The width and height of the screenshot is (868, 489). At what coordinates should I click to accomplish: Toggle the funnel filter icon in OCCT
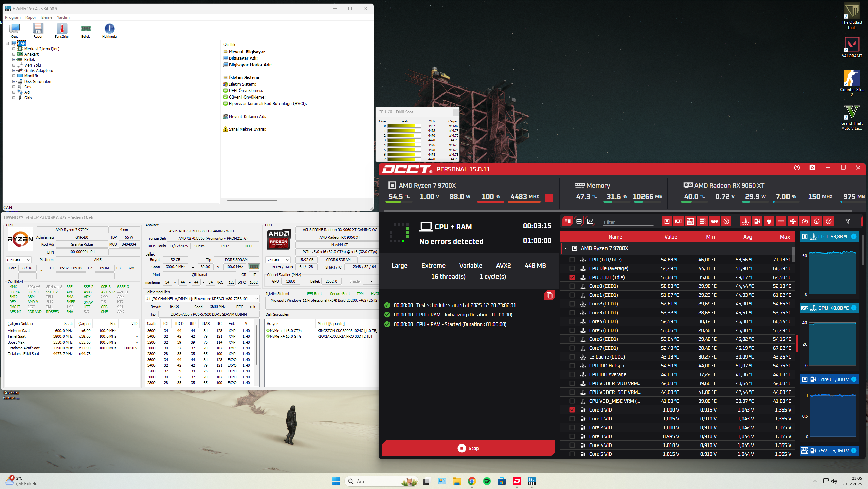coord(848,222)
